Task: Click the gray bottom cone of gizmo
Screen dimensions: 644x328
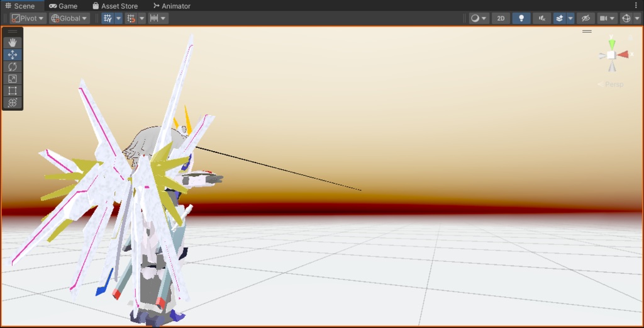Action: click(x=612, y=66)
